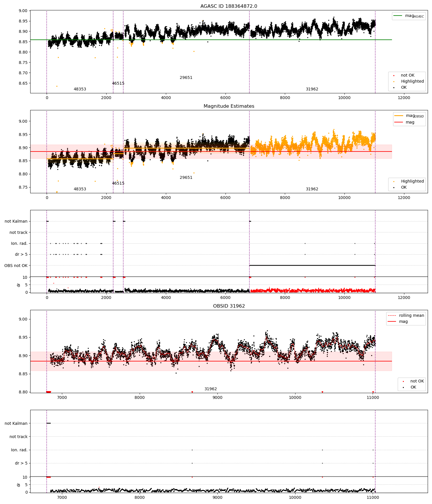Click 'Ion. rad.' label in bottom panel

pyautogui.click(x=19, y=450)
